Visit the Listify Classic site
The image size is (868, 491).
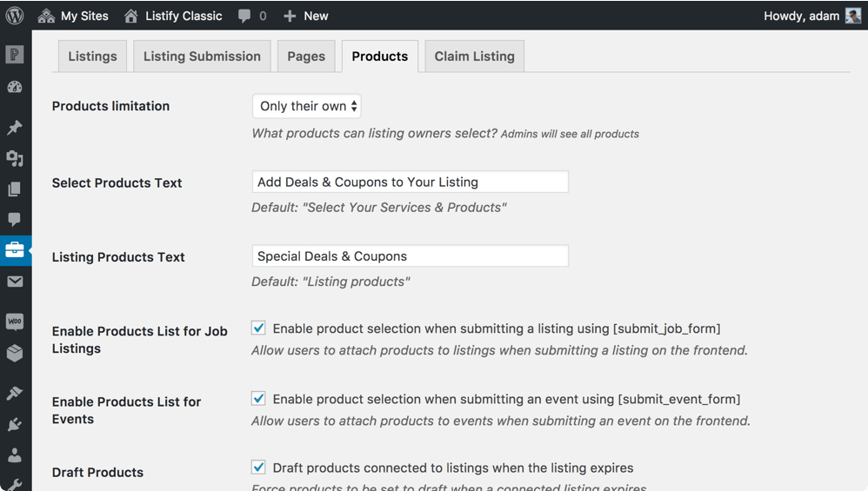[173, 16]
